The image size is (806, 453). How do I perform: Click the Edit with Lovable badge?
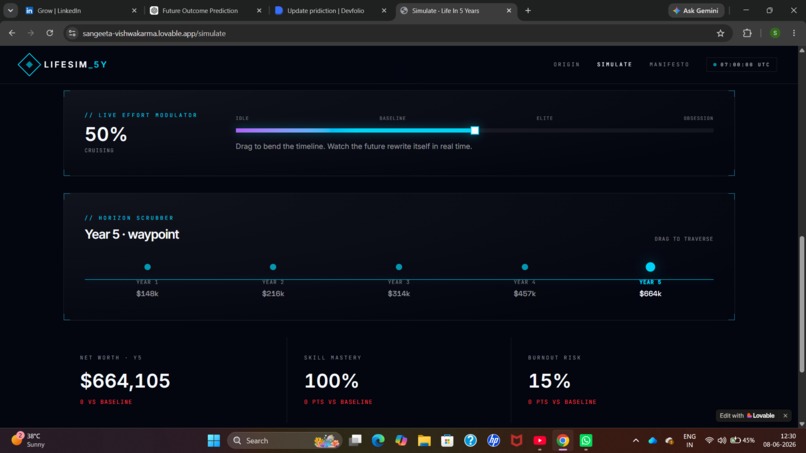(747, 415)
